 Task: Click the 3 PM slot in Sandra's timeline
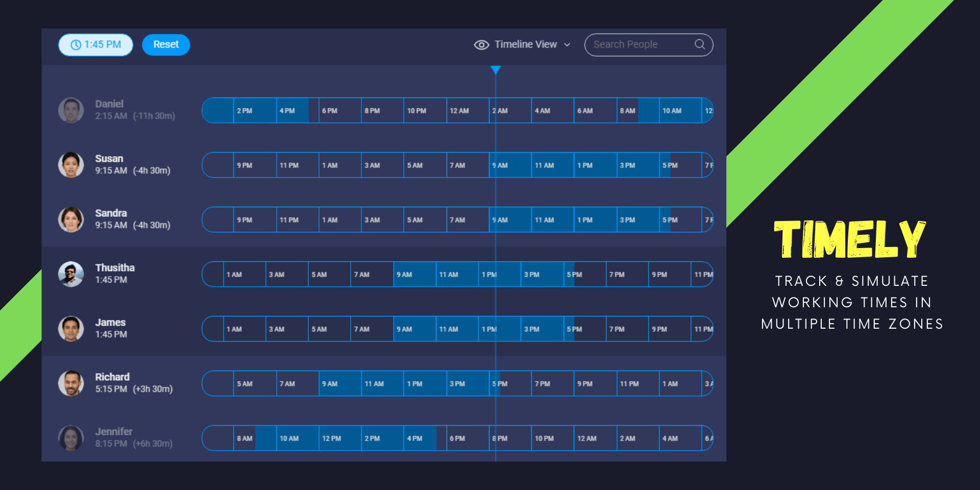click(x=638, y=219)
